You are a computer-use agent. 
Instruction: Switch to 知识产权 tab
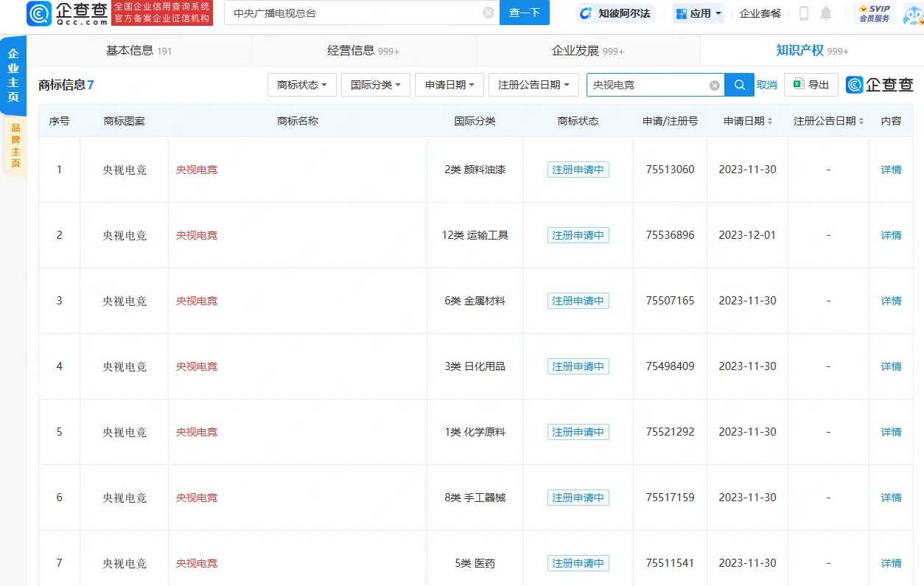tap(812, 51)
